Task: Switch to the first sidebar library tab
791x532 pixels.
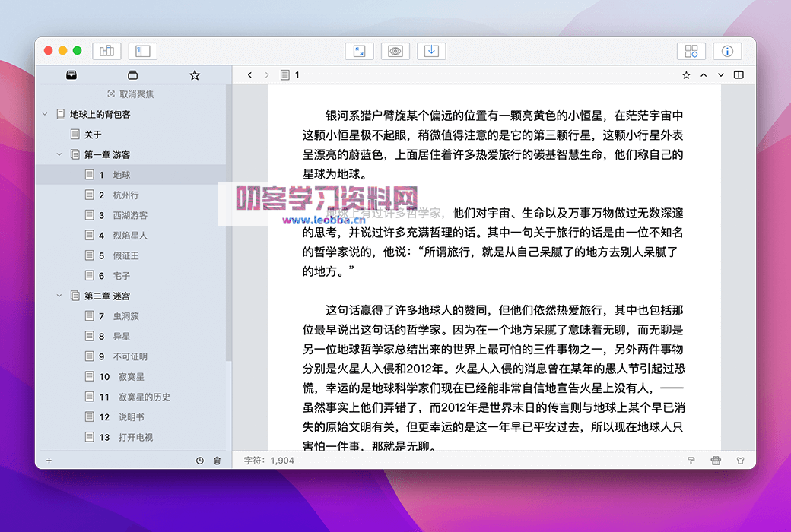Action: tap(71, 74)
